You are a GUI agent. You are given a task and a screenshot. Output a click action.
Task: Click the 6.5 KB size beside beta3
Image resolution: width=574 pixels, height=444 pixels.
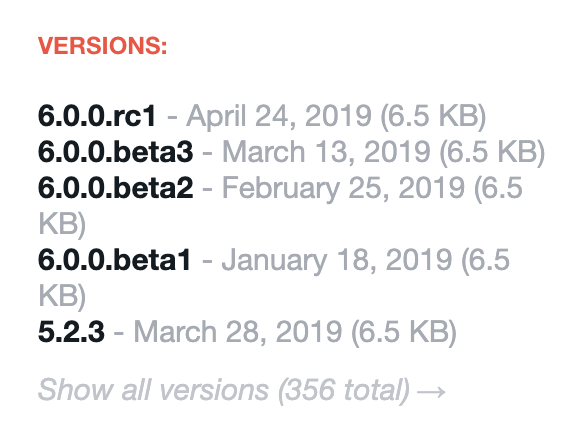(492, 152)
